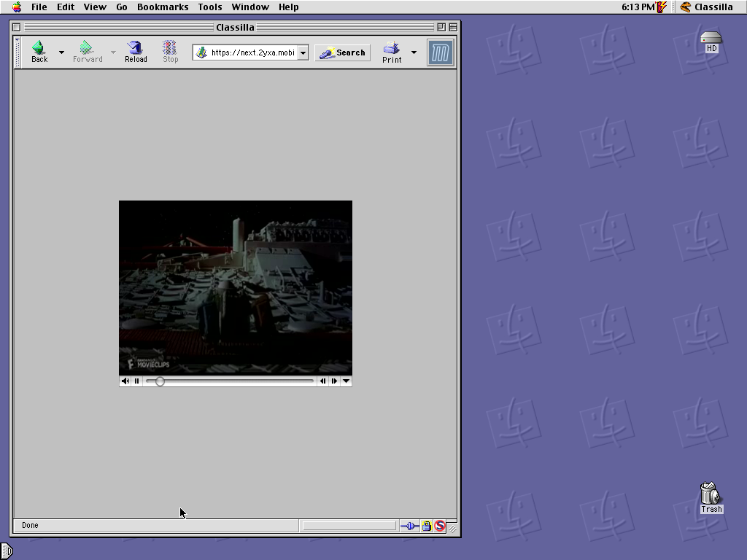Click the window resize grip corner

(452, 529)
